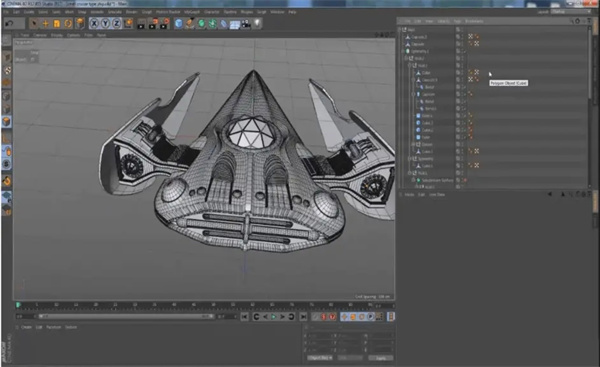Open the viewport Display menu
Image resolution: width=600 pixels, height=367 pixels.
click(x=57, y=35)
